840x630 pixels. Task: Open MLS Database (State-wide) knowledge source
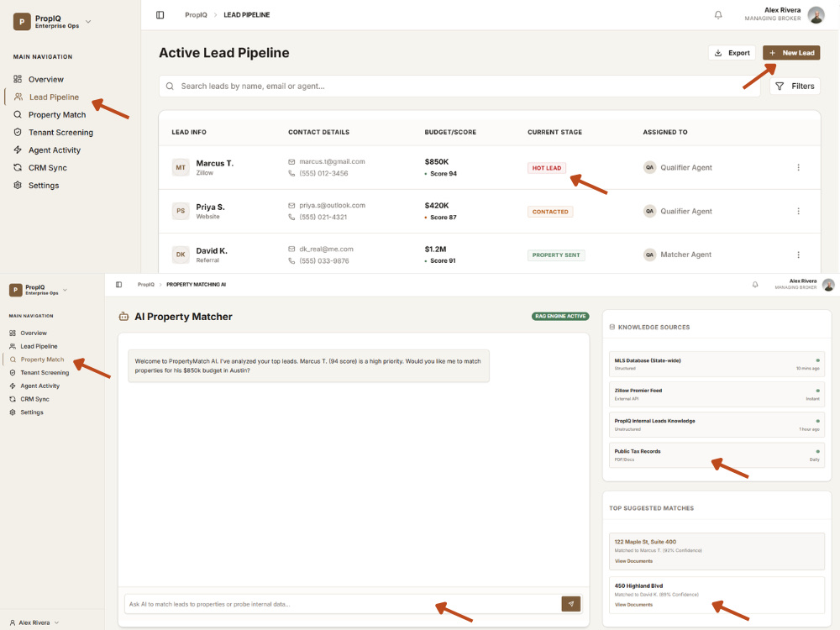coord(717,365)
